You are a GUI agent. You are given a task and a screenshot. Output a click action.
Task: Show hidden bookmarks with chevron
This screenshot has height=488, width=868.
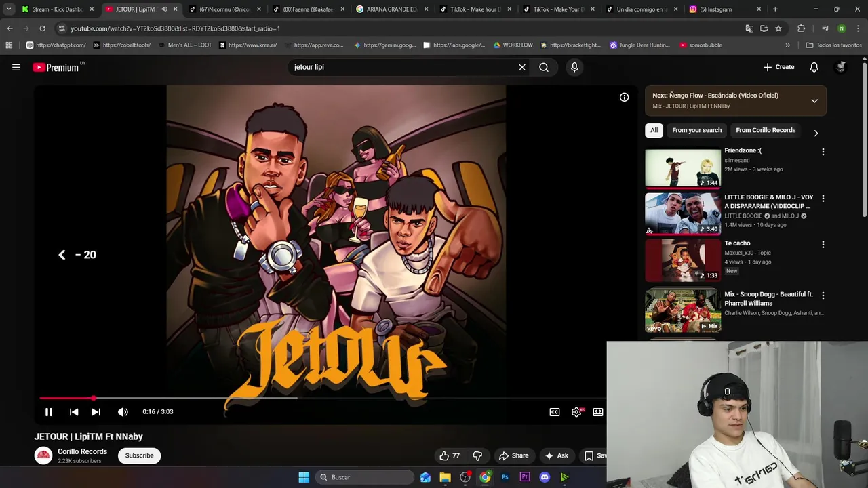(x=787, y=45)
